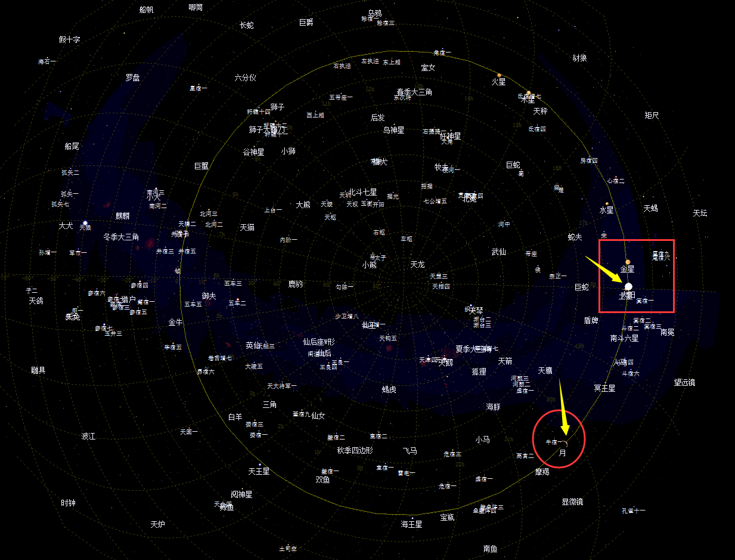The height and width of the screenshot is (560, 735).
Task: Select the Pluto label 冥王星
Action: [x=604, y=388]
